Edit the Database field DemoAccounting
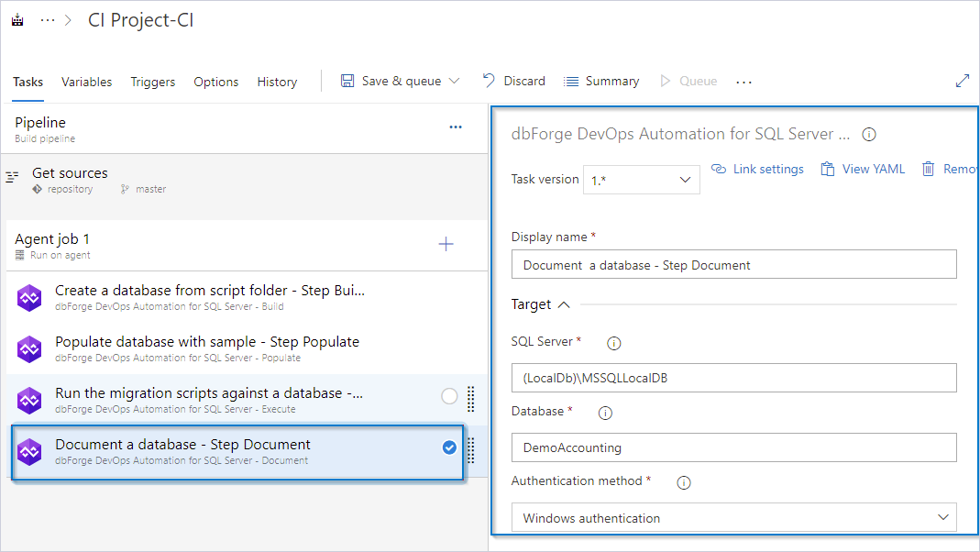The image size is (980, 552). tap(733, 447)
